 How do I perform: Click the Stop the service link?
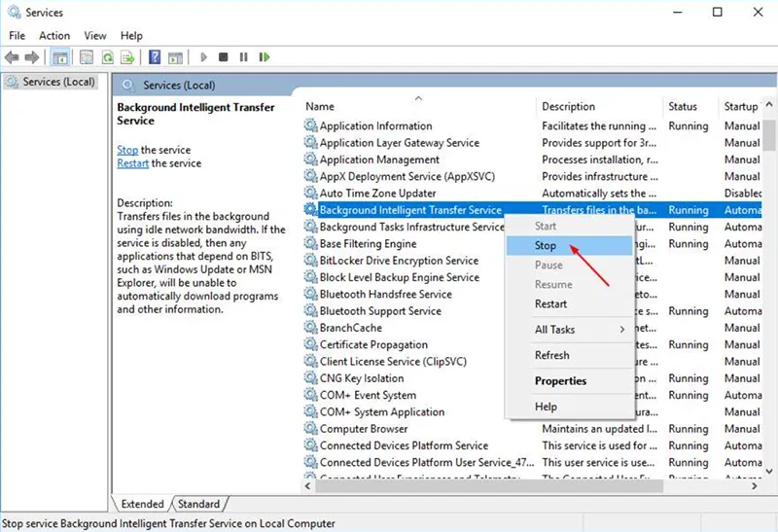point(126,150)
